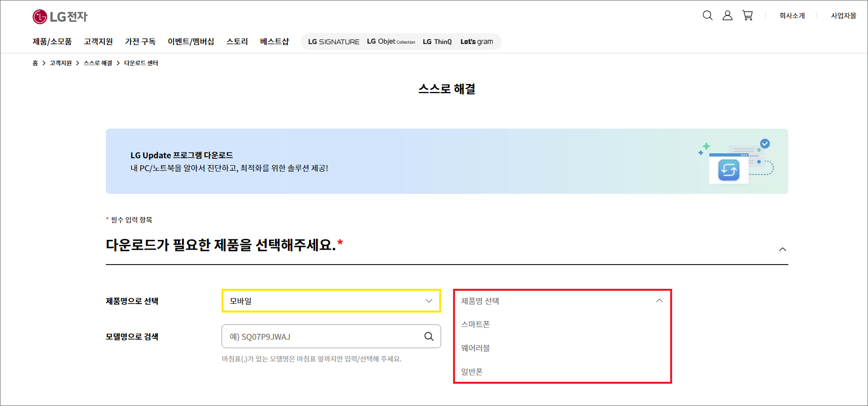The image size is (868, 406).
Task: Click the LG전자 logo
Action: click(x=60, y=17)
